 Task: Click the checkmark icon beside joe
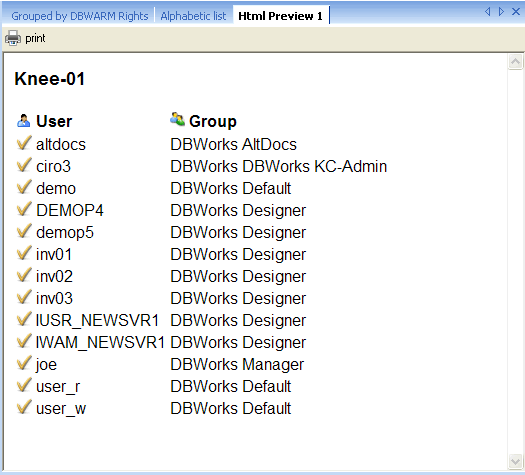tap(24, 363)
